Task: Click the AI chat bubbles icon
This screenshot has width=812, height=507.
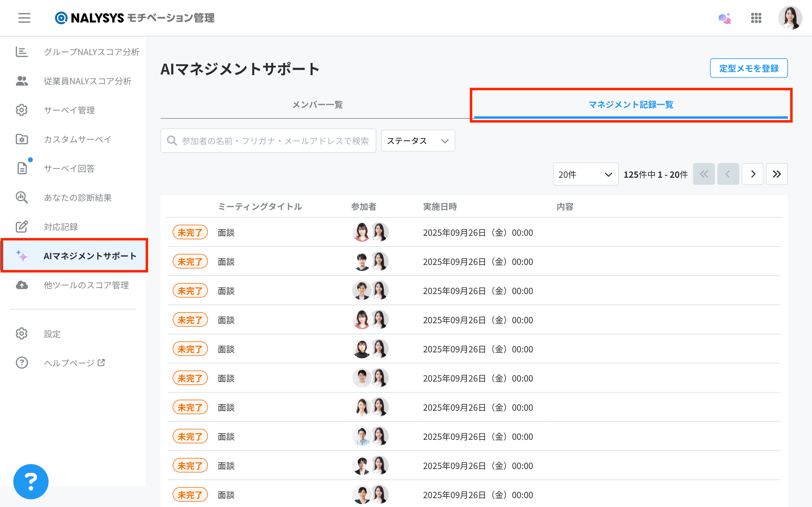Action: pyautogui.click(x=724, y=18)
